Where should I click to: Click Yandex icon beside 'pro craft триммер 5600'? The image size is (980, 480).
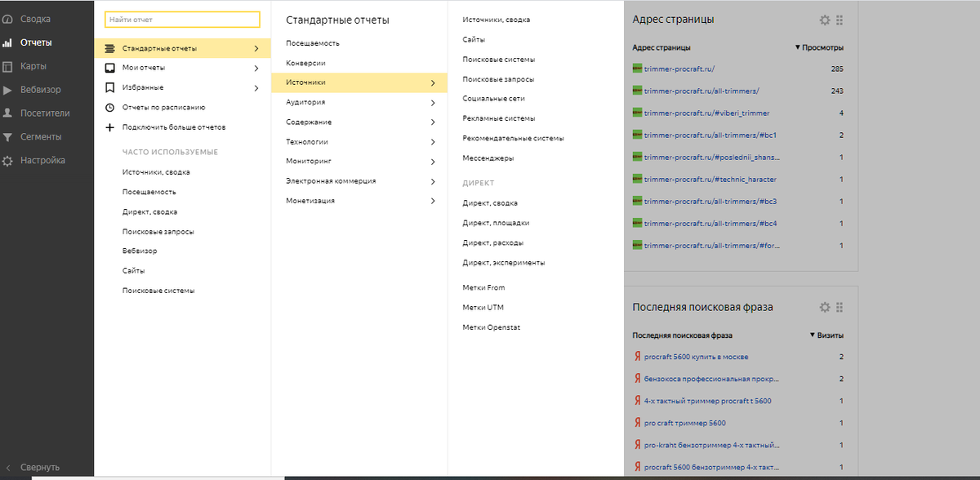tap(637, 423)
